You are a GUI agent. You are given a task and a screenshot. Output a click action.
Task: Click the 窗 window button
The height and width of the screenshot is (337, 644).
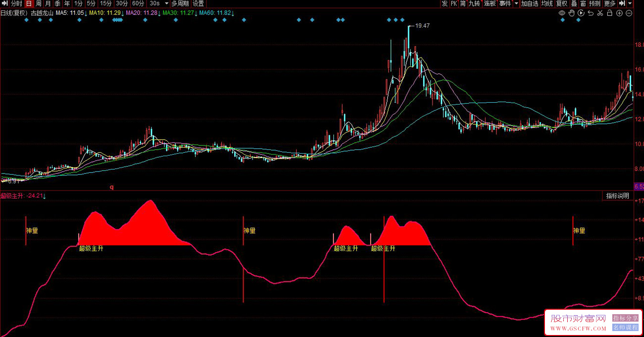coord(584,3)
